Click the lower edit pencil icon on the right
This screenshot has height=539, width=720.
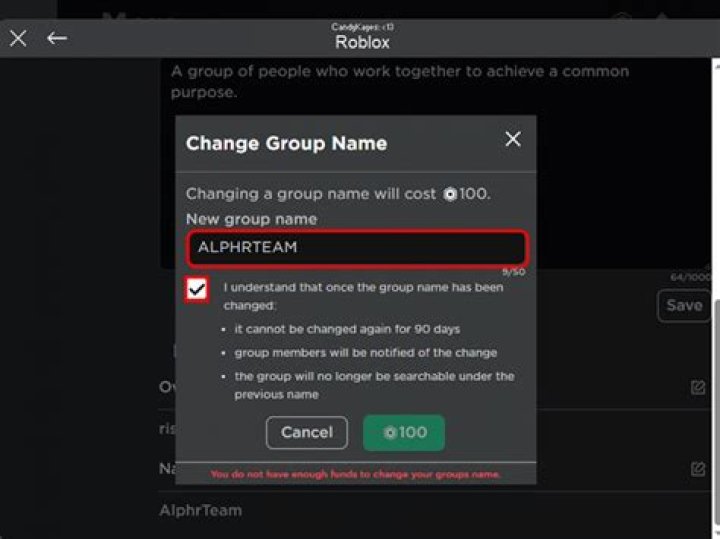[x=698, y=468]
